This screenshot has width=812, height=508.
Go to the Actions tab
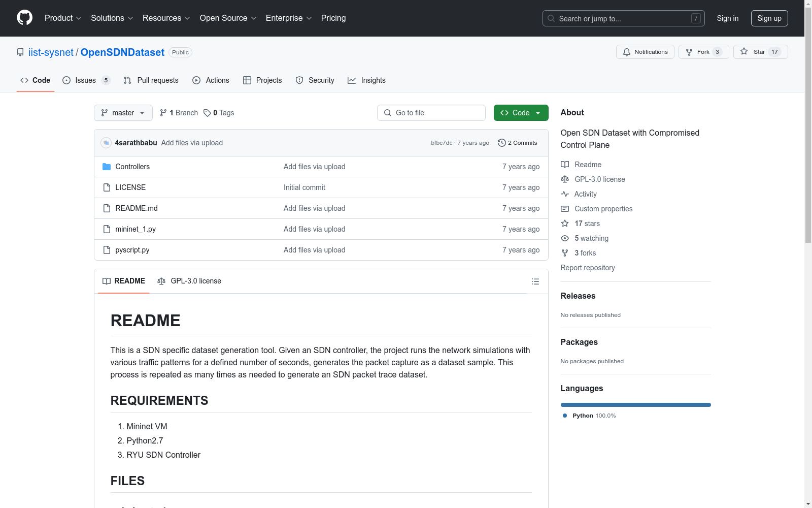211,80
